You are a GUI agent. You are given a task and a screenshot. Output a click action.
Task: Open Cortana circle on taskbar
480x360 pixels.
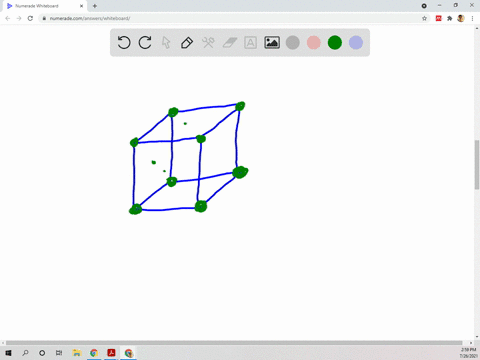[x=42, y=353]
